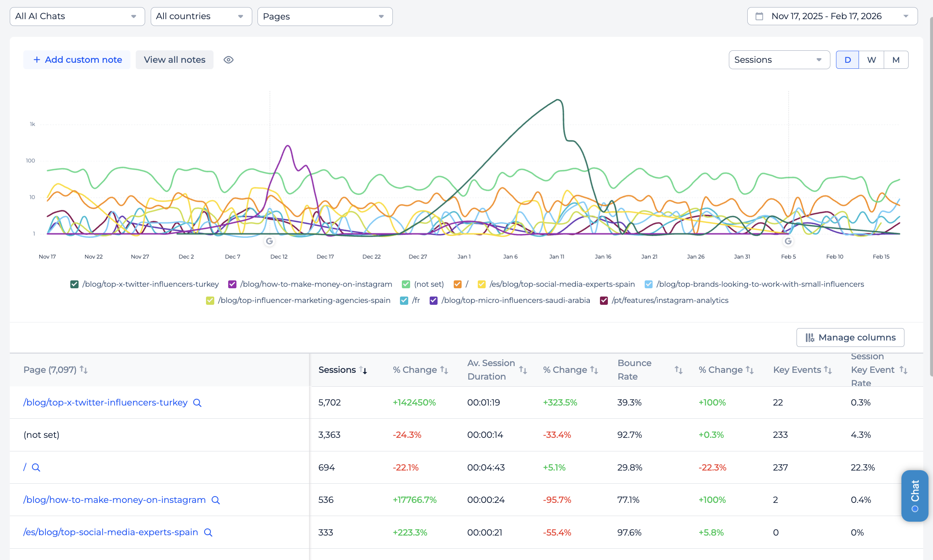Disable the (not set) series checkbox
Screen dimensions: 933x560
coord(406,284)
